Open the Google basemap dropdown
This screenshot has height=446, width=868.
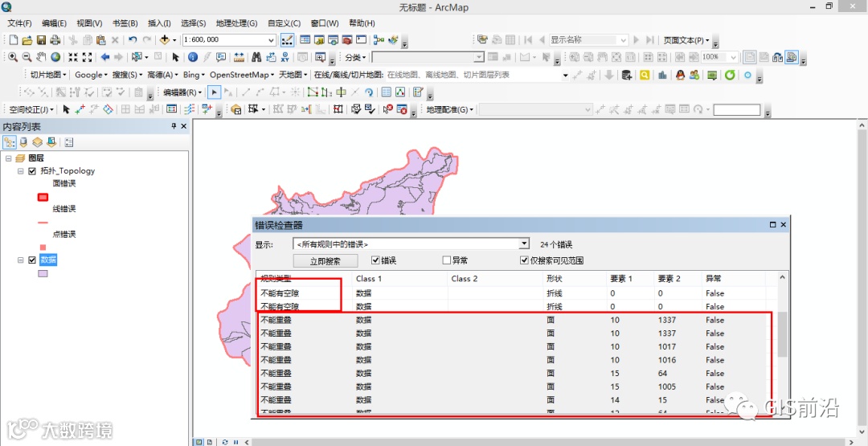(x=92, y=75)
